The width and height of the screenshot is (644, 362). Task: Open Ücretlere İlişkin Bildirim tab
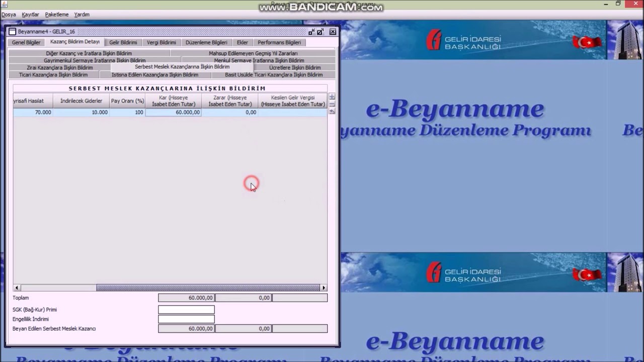pos(295,67)
